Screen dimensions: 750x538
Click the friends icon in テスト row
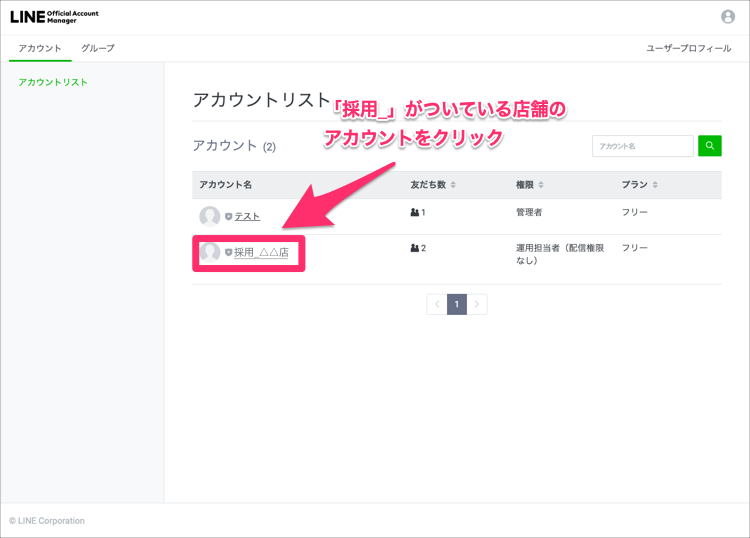coord(415,212)
